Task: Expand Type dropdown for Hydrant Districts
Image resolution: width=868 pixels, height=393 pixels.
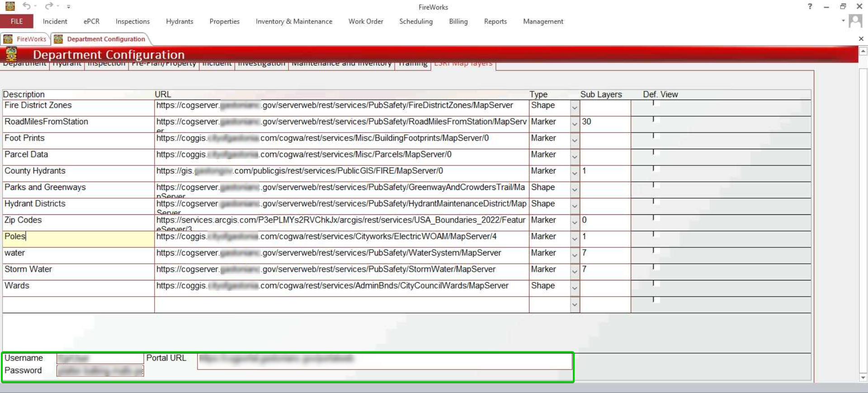Action: (x=575, y=206)
